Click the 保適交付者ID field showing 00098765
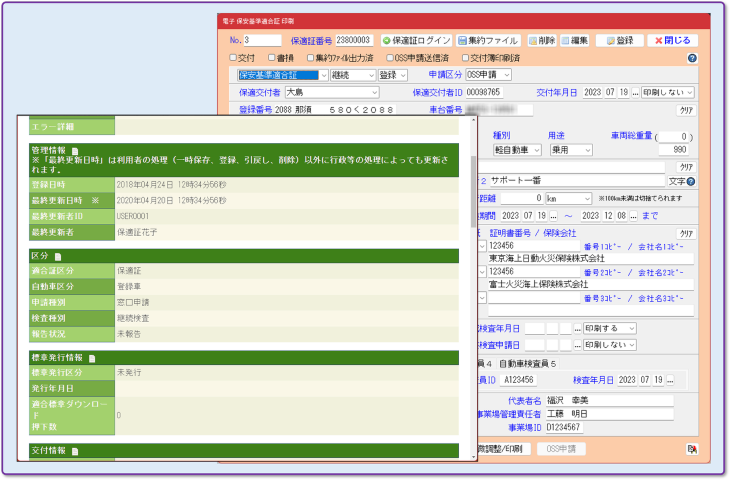The height and width of the screenshot is (480, 730). [484, 93]
